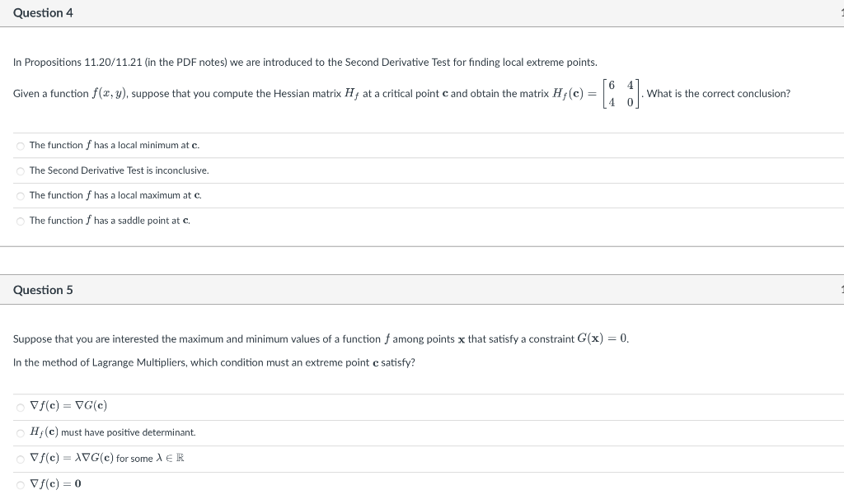Select "The function f has a saddle point at c"
This screenshot has height=504, width=844.
tap(20, 220)
